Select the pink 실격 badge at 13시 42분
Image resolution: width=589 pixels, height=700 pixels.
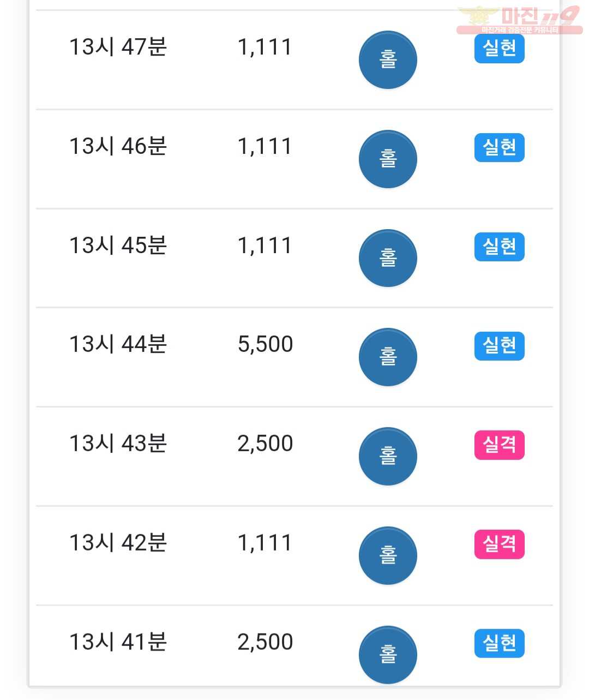click(500, 545)
